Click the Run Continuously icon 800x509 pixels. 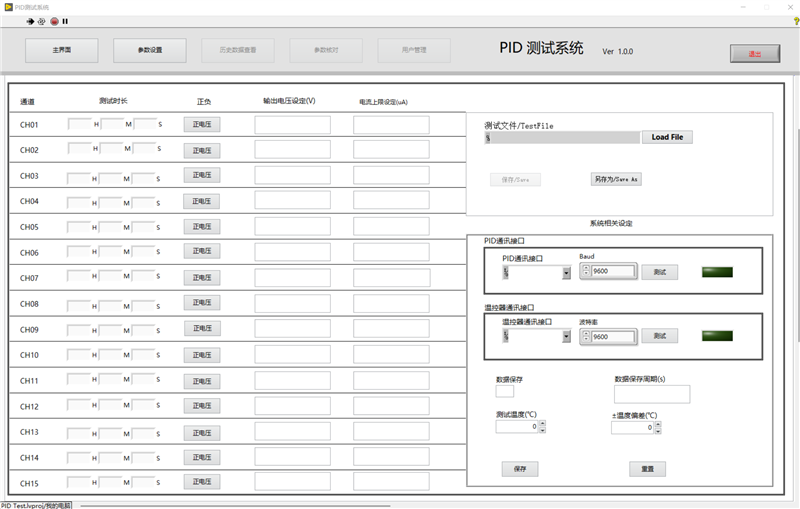tap(42, 20)
